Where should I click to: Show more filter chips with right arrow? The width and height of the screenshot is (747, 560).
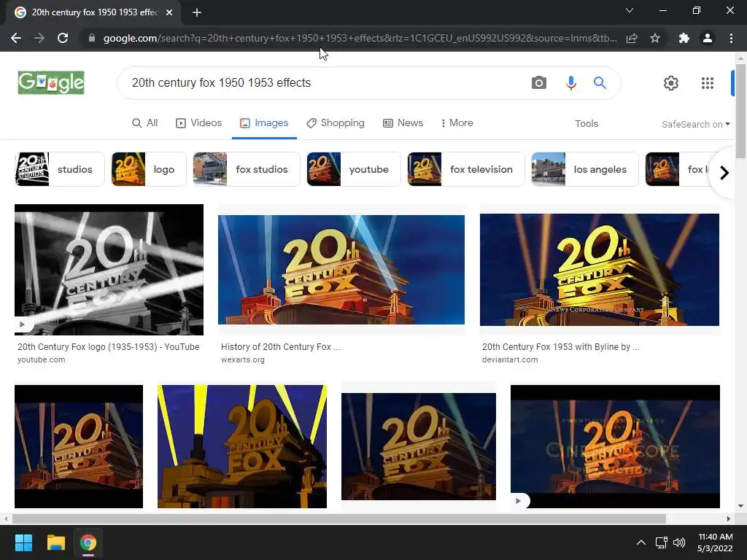(724, 172)
